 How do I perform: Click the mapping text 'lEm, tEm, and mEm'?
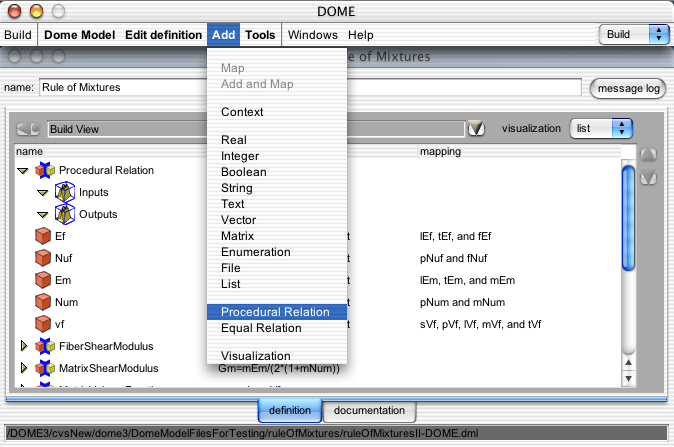(467, 280)
